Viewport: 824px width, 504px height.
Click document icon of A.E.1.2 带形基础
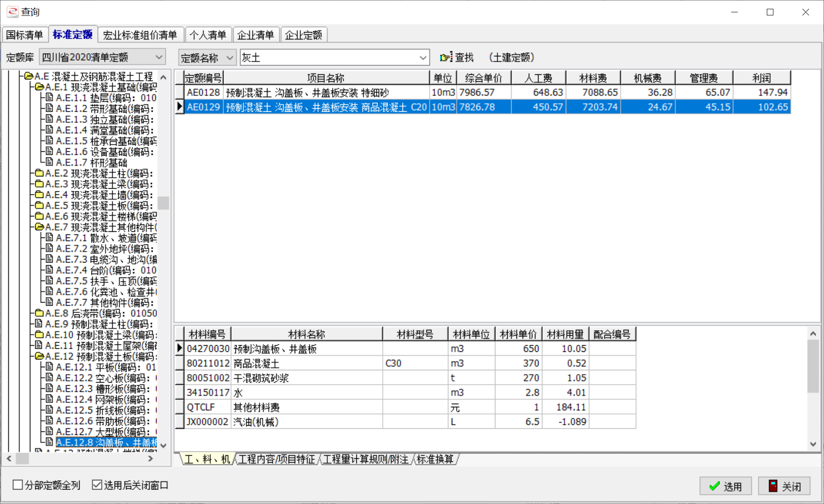[50, 109]
